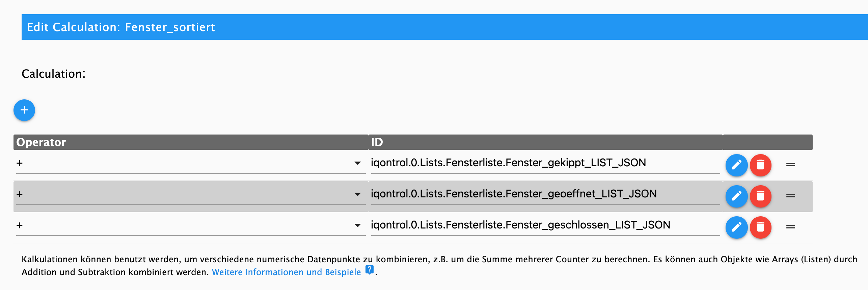Viewport: 868px width, 290px height.
Task: Delete the Fenster_gekippt_LIST_JSON row
Action: click(760, 165)
